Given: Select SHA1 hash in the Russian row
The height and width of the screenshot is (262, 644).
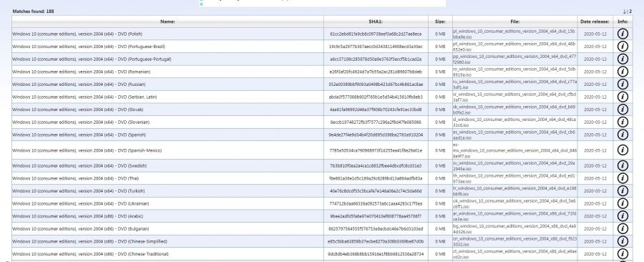Looking at the screenshot, I should 376,84.
